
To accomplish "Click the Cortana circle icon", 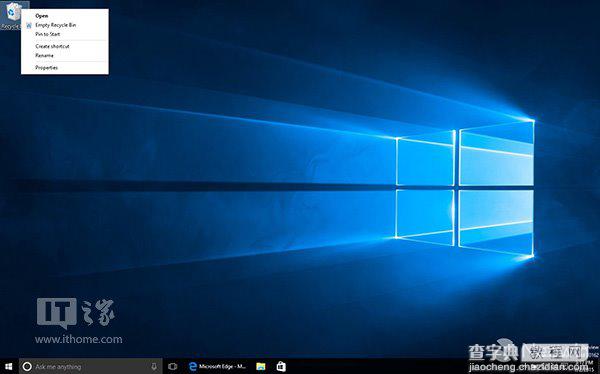I will coord(27,366).
